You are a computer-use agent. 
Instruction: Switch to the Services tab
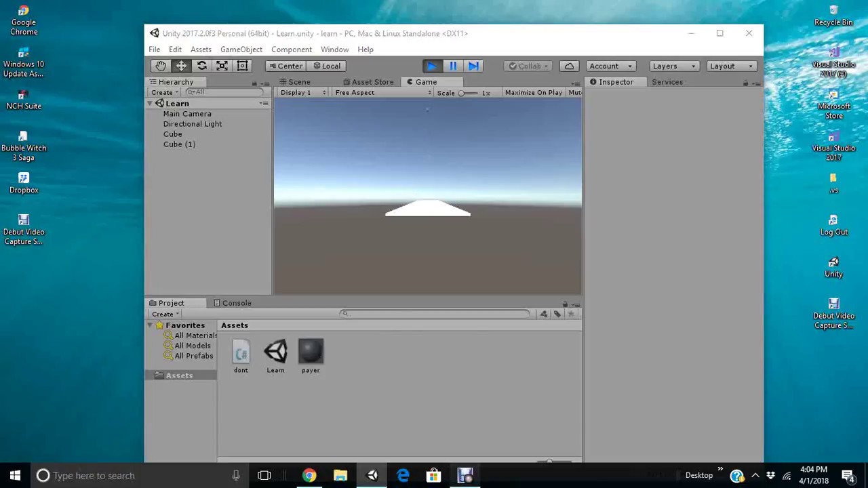pyautogui.click(x=667, y=82)
